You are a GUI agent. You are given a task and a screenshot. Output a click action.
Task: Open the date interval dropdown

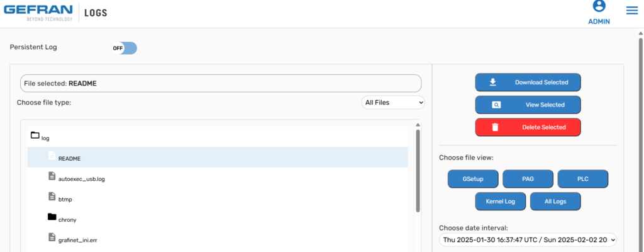tap(528, 239)
